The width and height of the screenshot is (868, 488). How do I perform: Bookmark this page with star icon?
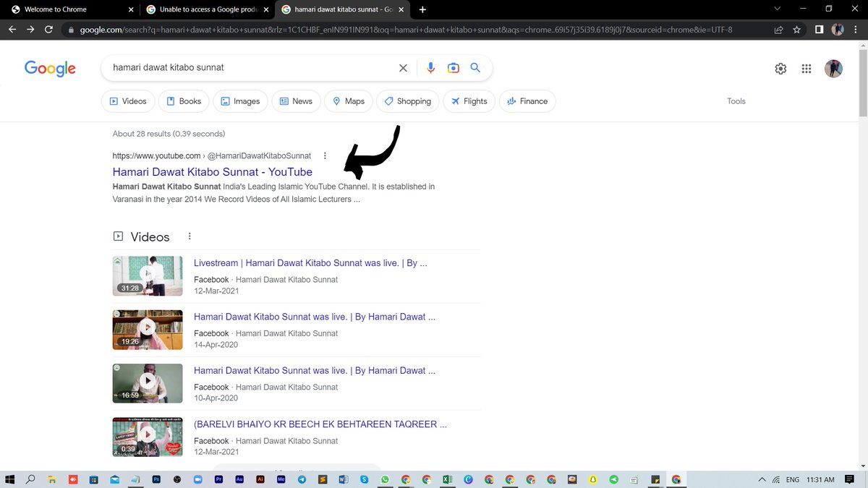[x=796, y=30]
